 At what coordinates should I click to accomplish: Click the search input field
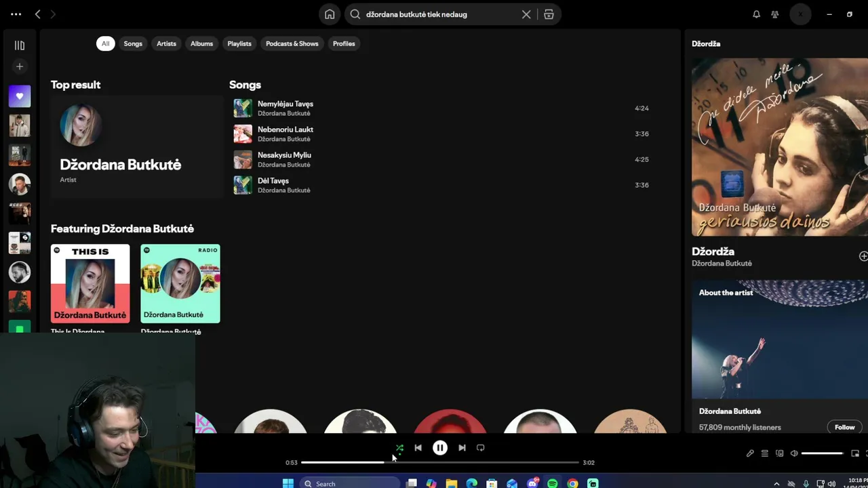tap(441, 14)
